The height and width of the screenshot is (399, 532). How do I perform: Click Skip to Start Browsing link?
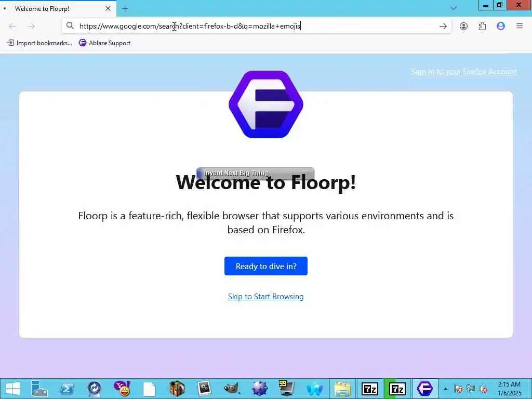[265, 296]
